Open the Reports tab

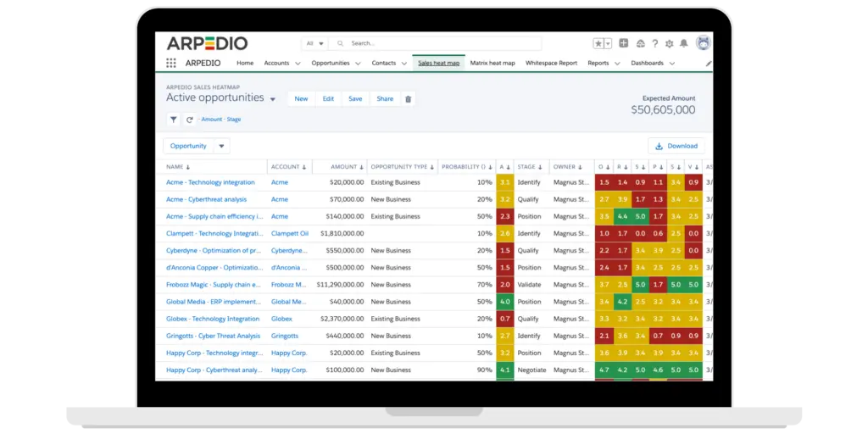pos(598,63)
